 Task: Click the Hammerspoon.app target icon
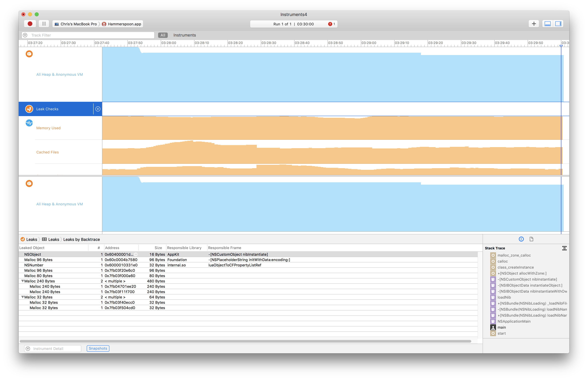[104, 24]
